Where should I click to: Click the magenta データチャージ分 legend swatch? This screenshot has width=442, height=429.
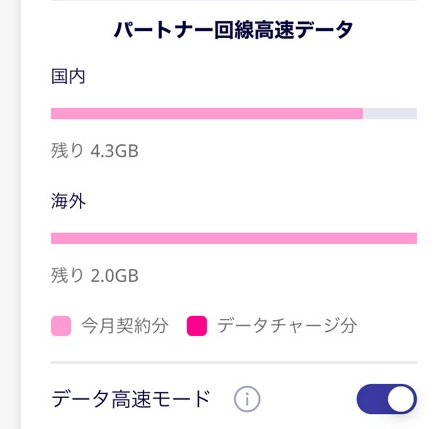[x=197, y=326]
